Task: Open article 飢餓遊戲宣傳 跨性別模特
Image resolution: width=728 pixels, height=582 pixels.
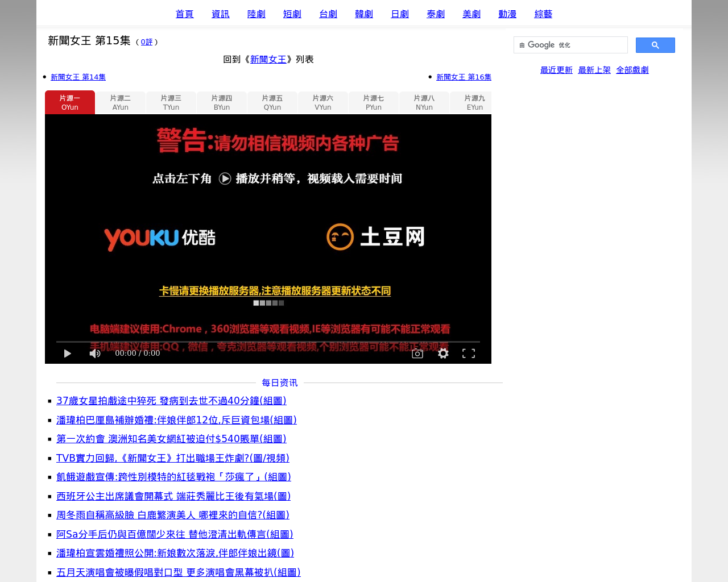Action: coord(173,477)
